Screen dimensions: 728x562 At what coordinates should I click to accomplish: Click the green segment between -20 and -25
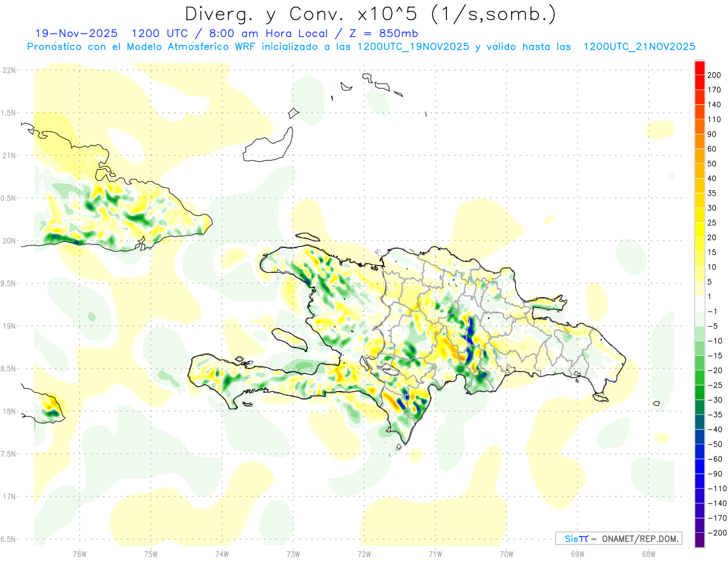tap(699, 377)
